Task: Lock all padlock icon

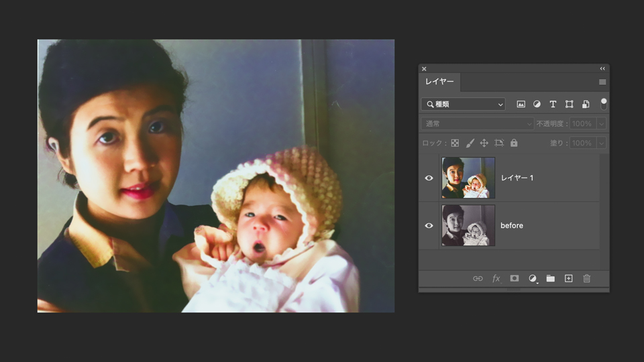Action: [514, 143]
